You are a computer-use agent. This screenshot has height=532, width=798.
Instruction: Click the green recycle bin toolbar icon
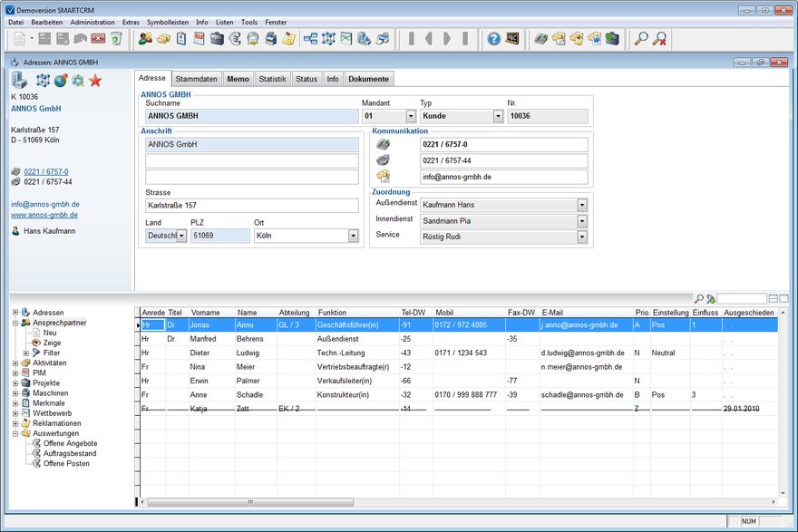[116, 39]
